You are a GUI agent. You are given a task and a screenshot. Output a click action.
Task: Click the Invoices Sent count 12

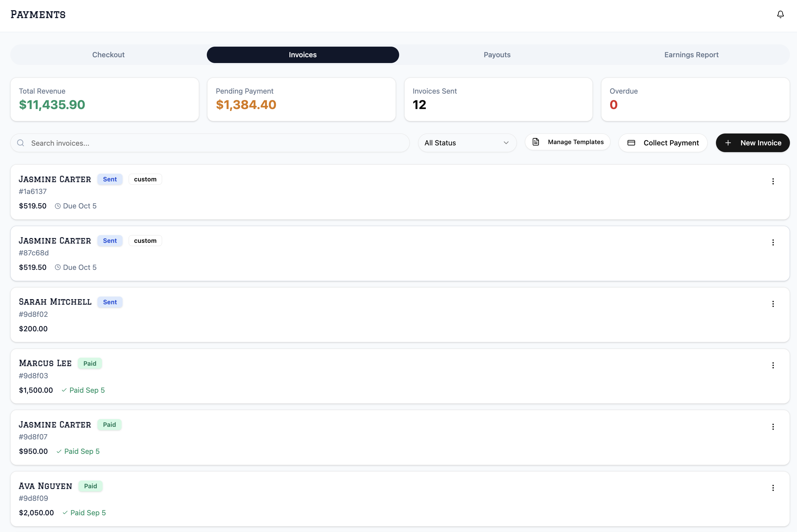[419, 105]
